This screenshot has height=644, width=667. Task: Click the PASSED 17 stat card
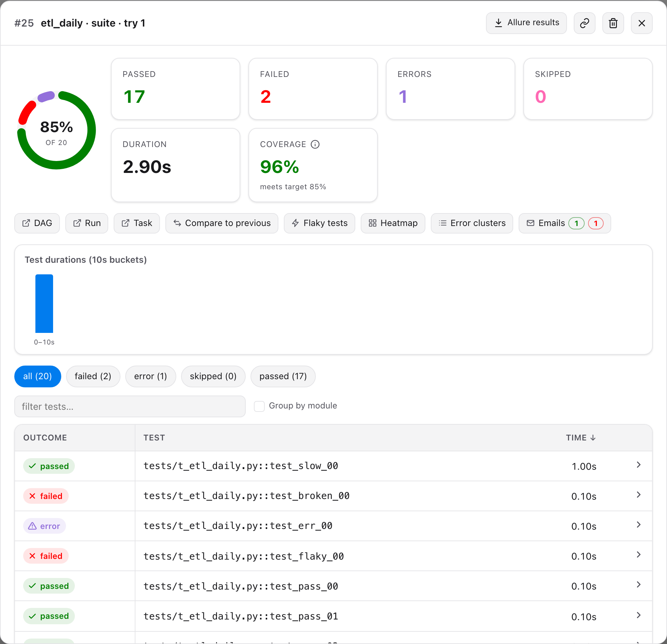click(x=176, y=89)
